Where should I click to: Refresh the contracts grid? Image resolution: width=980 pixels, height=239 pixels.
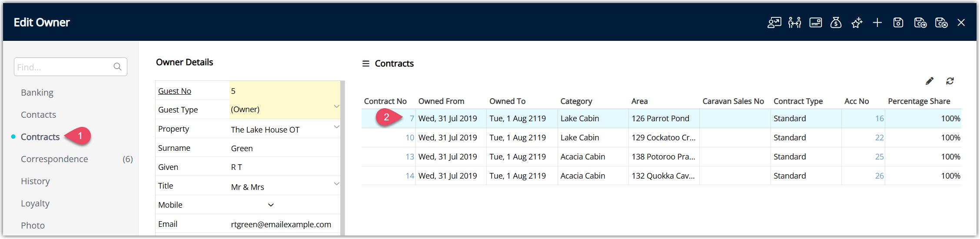tap(950, 81)
